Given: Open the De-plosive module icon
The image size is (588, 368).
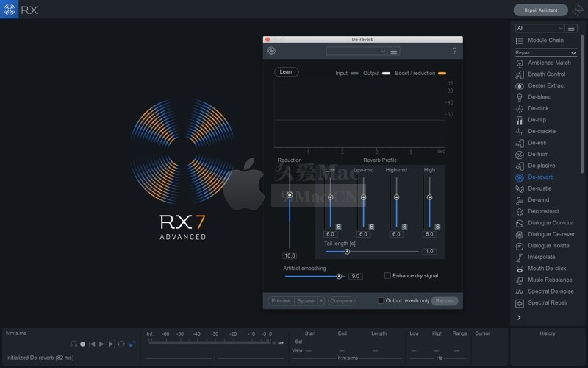Looking at the screenshot, I should pyautogui.click(x=520, y=166).
